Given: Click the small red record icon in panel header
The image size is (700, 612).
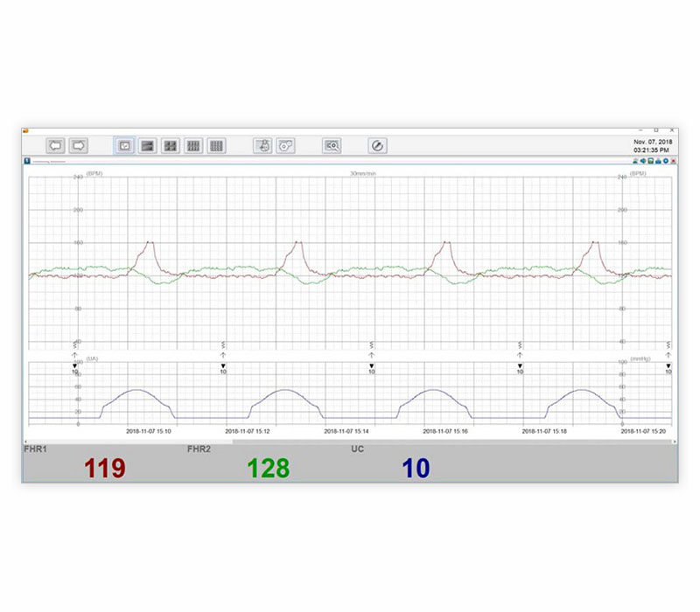Looking at the screenshot, I should [x=672, y=161].
